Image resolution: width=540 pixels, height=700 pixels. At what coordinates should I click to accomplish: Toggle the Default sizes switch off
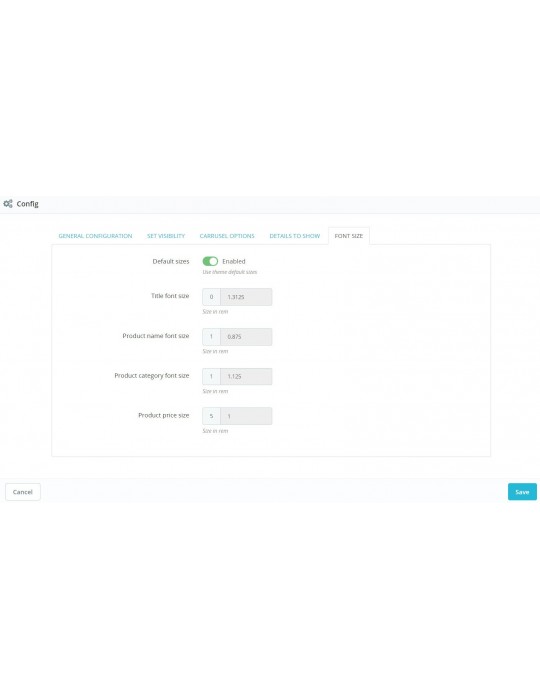click(210, 261)
